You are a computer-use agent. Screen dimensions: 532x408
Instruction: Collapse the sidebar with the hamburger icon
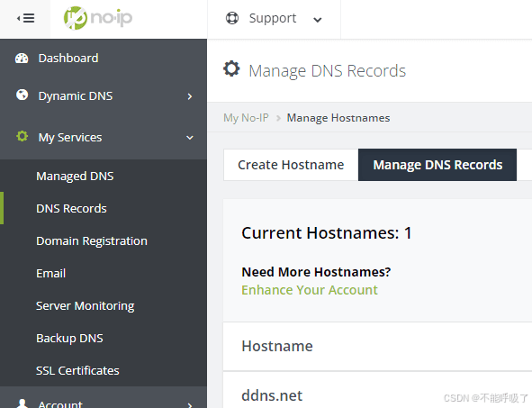click(26, 18)
